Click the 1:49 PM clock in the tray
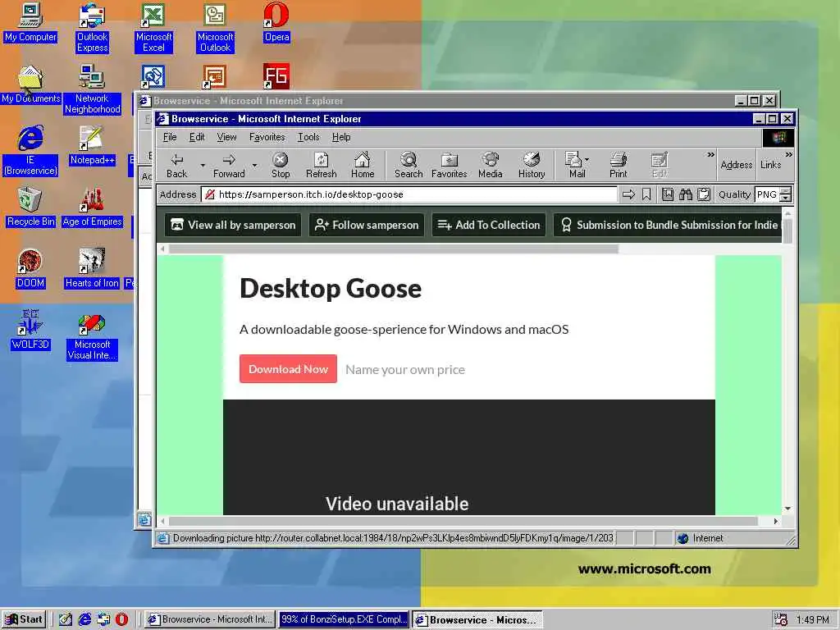840x630 pixels. coord(813,620)
